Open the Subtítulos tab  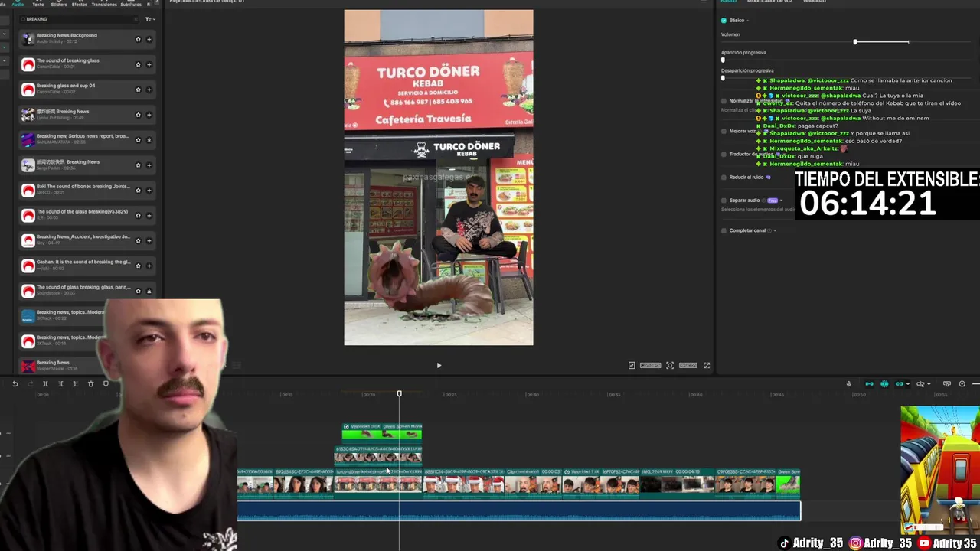[x=131, y=4]
